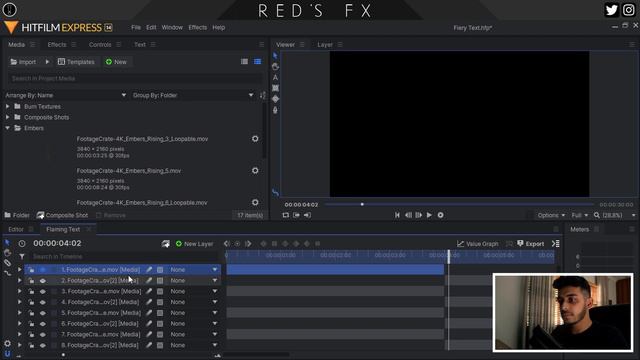Play the composite shot
The image size is (640, 360).
click(x=429, y=215)
